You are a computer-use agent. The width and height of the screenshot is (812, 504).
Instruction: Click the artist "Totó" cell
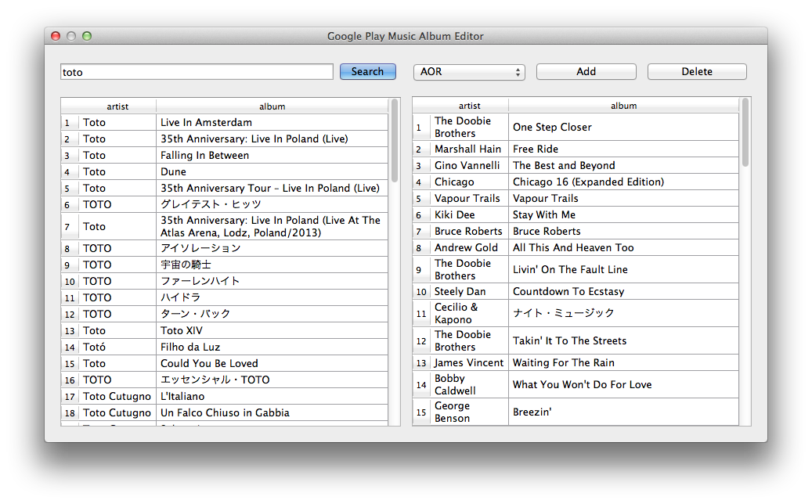[x=117, y=347]
